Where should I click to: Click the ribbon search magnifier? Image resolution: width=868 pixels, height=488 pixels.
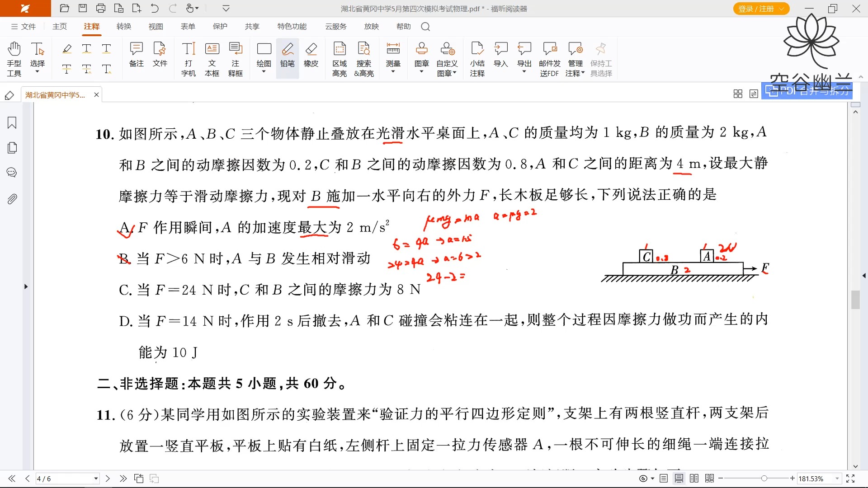point(425,27)
